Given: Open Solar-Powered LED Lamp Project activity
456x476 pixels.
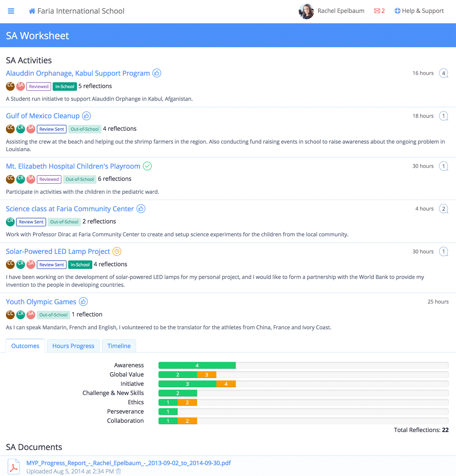Looking at the screenshot, I should click(x=58, y=251).
